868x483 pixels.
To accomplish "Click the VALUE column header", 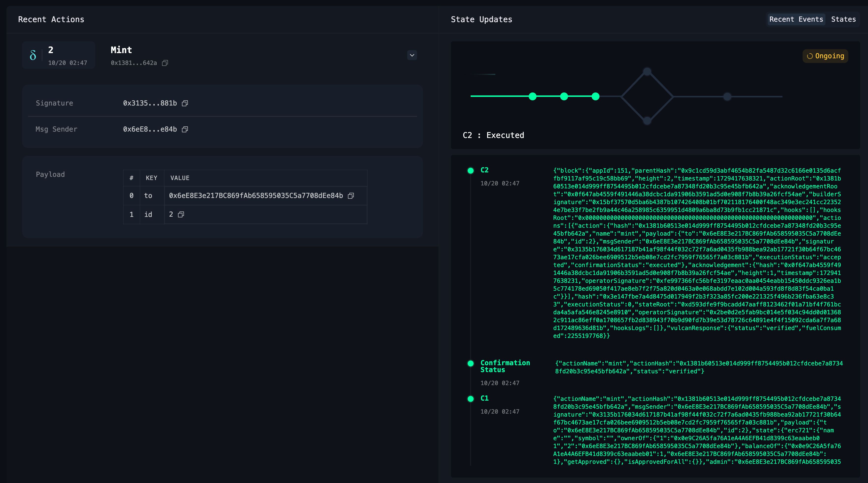I will 180,178.
